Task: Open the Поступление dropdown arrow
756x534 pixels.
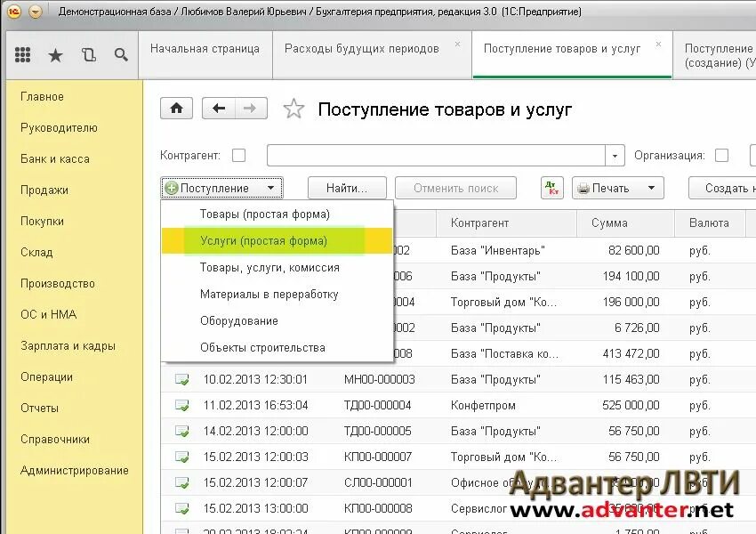Action: pos(270,188)
